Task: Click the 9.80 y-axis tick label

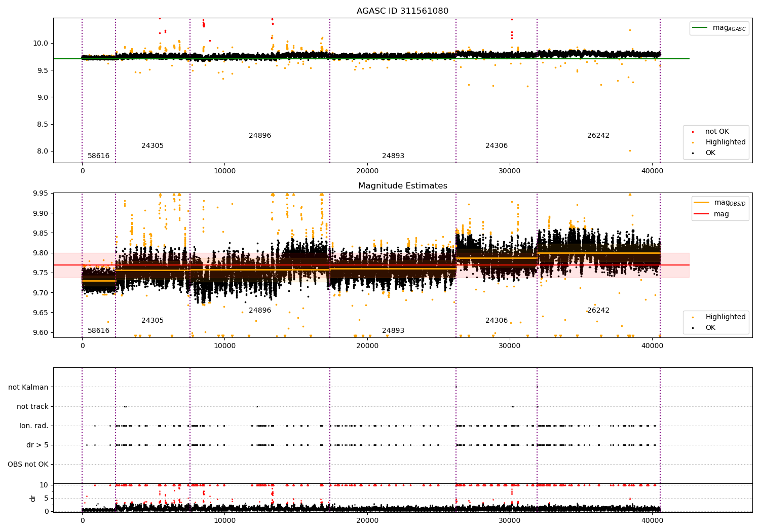Action: pos(41,253)
